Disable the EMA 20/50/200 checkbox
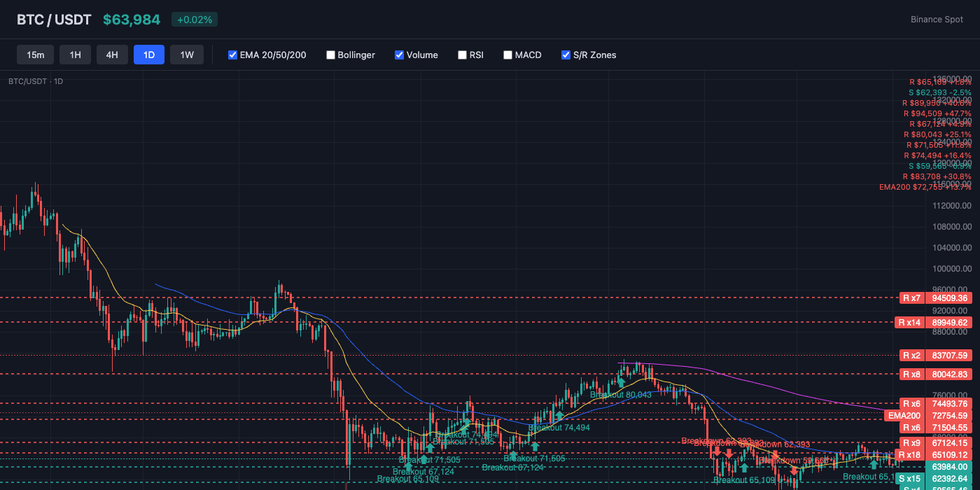Viewport: 980px width, 490px height. (x=233, y=55)
